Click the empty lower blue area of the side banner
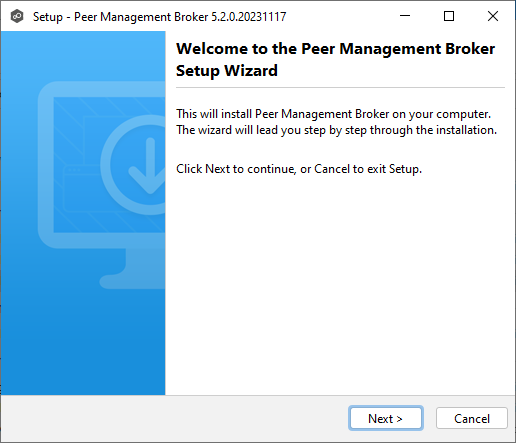 83,343
